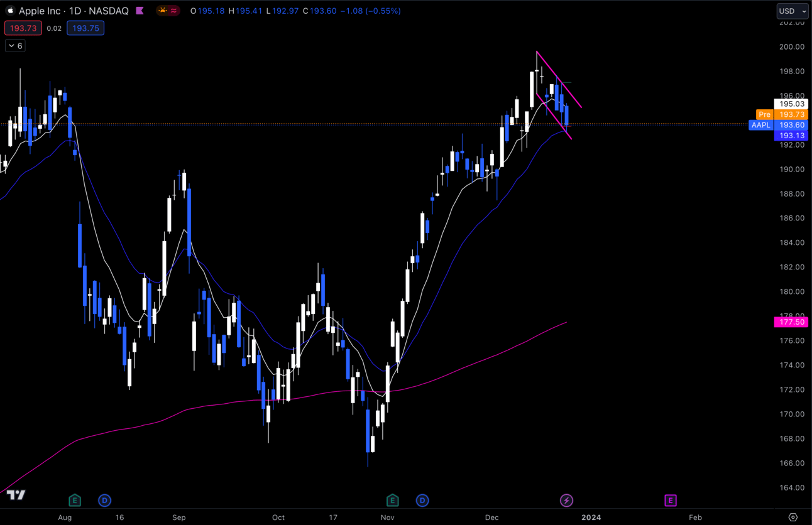The width and height of the screenshot is (812, 525).
Task: Click the Low value L192.97
Action: (x=282, y=11)
